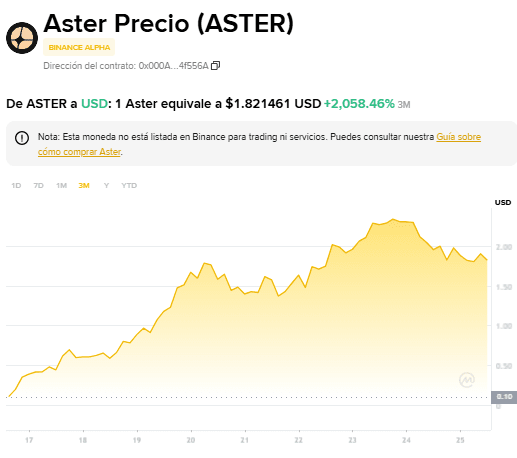Click the CoinMarketCap watermark logo on chart

(x=467, y=379)
